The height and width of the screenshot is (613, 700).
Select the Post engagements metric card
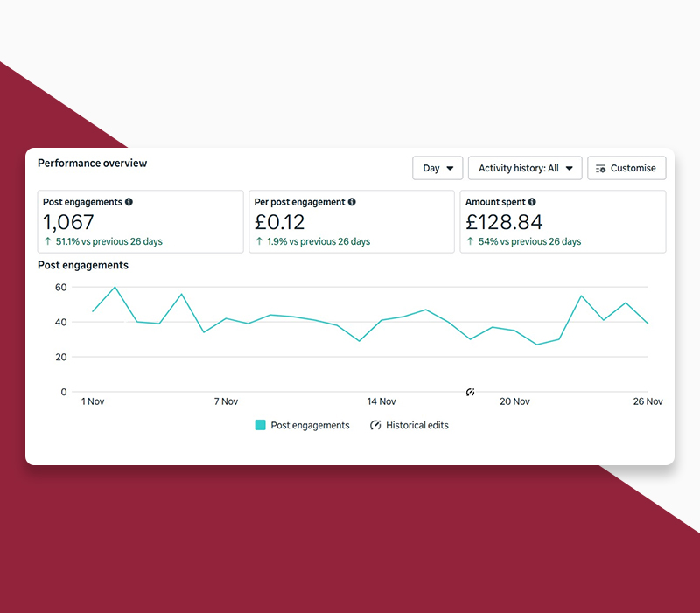[x=140, y=221]
